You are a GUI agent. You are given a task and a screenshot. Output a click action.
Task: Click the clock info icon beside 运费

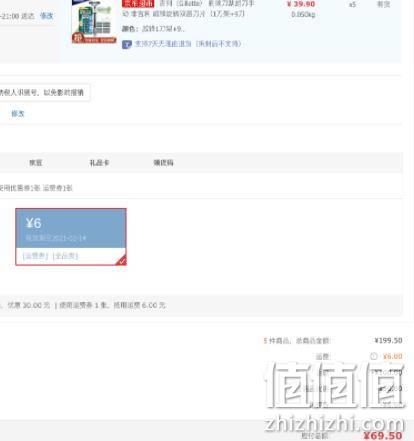pos(374,356)
